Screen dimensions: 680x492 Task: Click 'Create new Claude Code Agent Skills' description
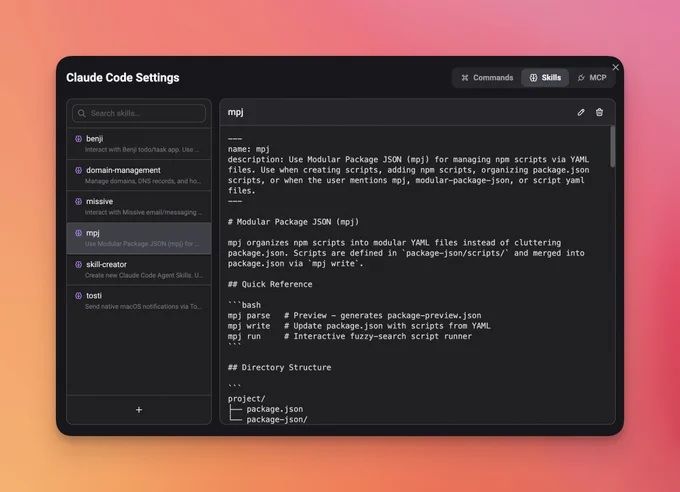144,275
